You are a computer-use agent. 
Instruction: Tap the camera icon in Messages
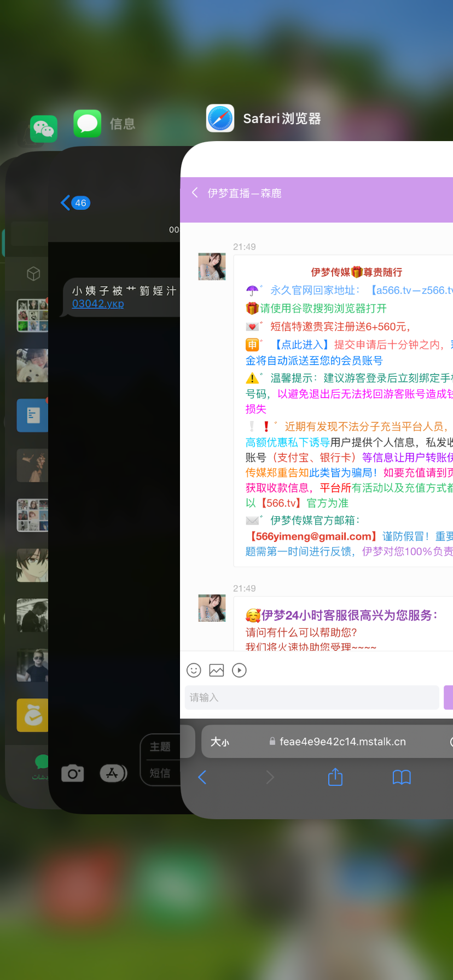point(73,773)
